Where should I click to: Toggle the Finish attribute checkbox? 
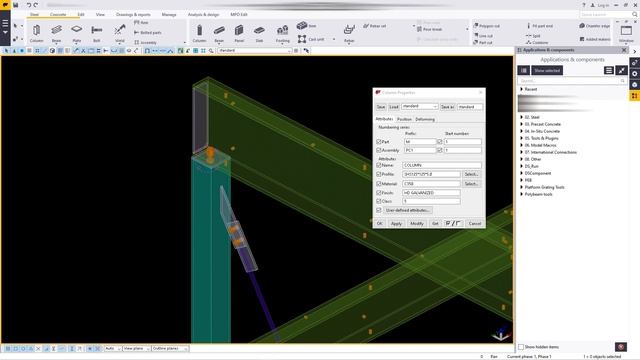[378, 193]
